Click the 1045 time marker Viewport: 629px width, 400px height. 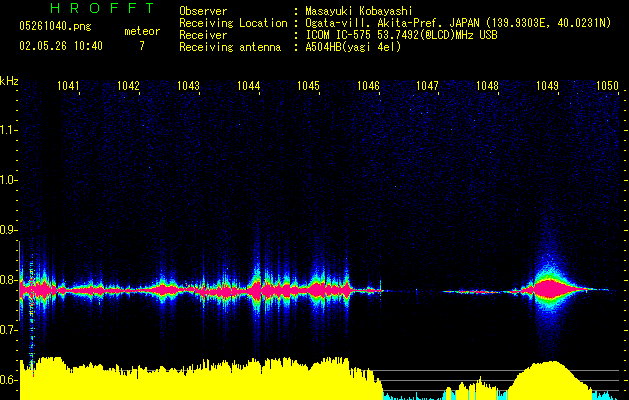(308, 85)
